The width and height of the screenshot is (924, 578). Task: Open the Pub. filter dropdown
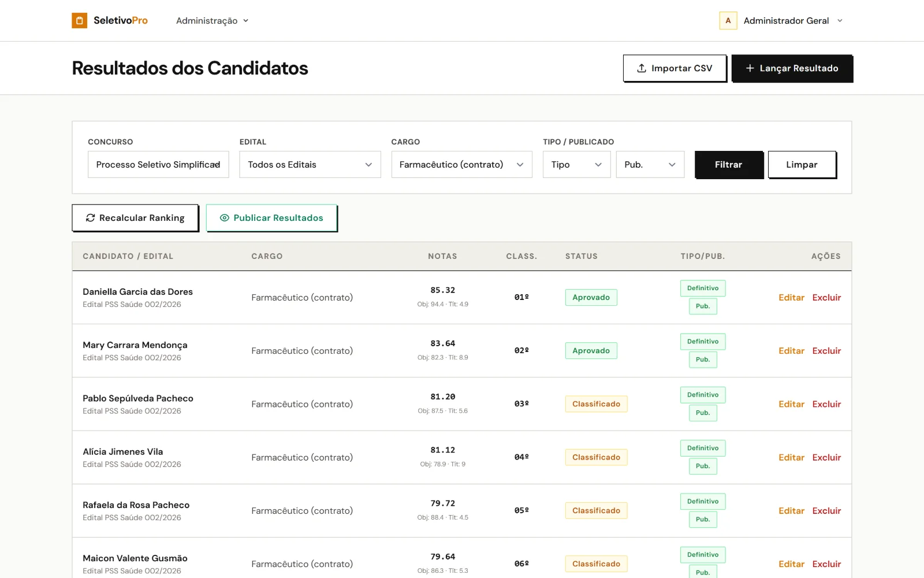click(x=650, y=165)
